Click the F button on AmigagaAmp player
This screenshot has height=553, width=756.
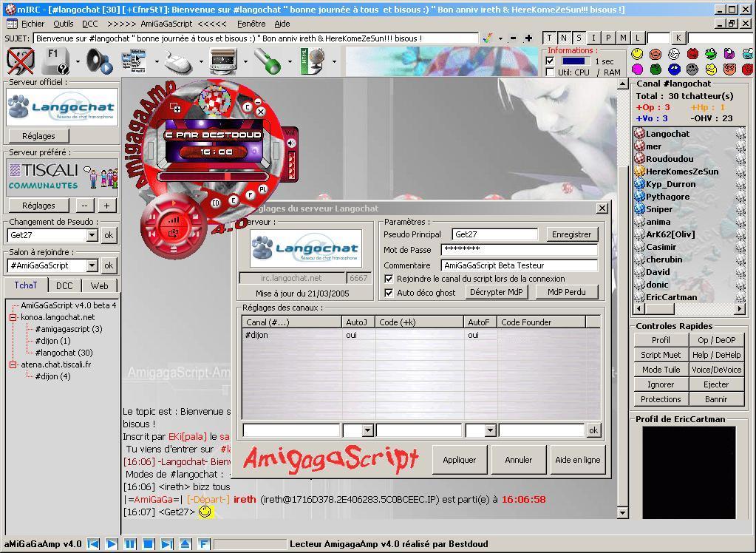pos(250,195)
